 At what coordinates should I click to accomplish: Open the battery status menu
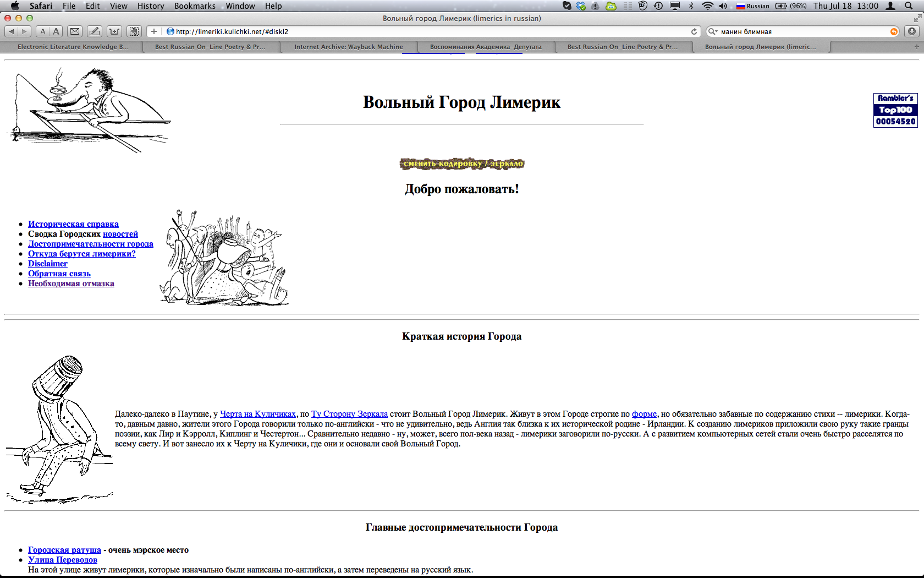click(x=791, y=6)
